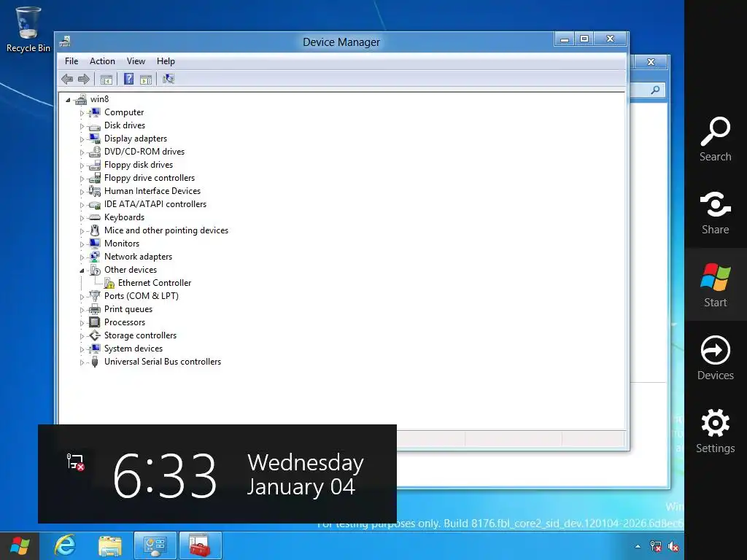
Task: Expand the Floppy disk drives category
Action: pos(82,166)
